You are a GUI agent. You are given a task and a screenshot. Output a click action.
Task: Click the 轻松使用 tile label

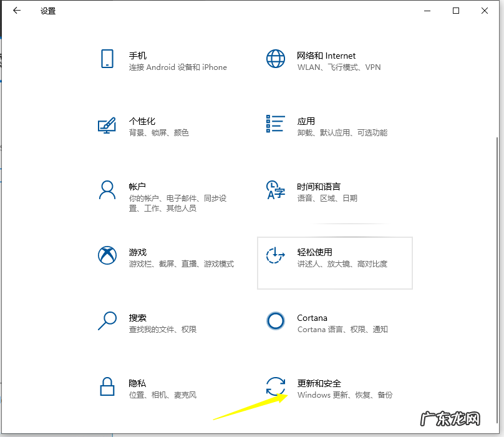click(316, 252)
